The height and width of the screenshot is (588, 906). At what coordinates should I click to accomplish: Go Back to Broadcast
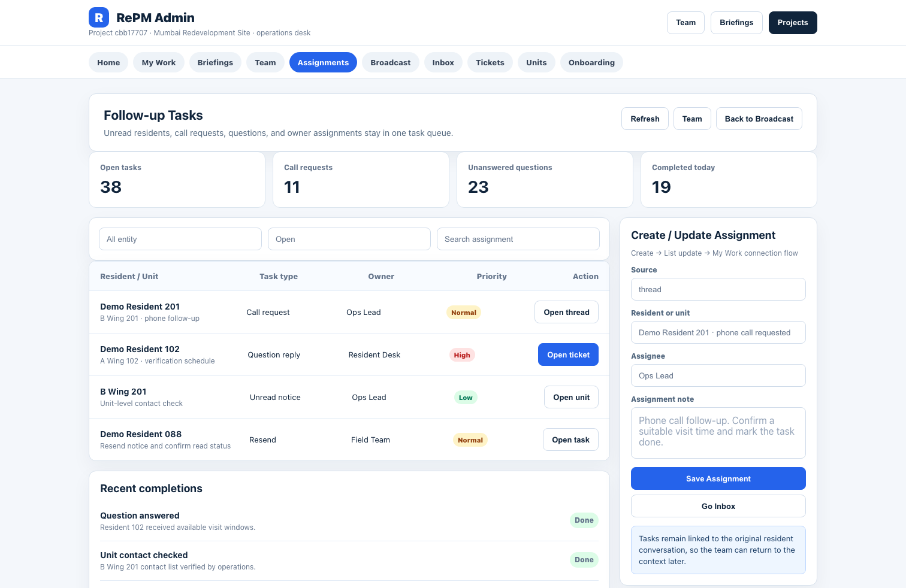coord(759,119)
